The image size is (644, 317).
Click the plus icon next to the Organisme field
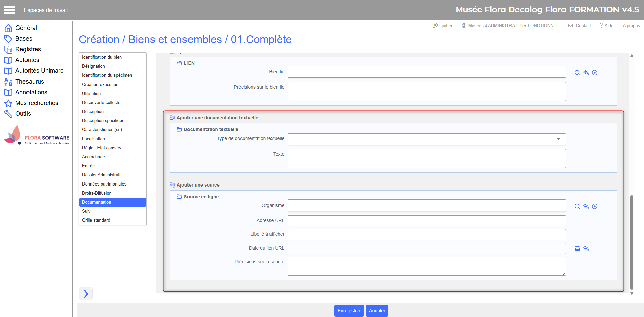point(595,206)
